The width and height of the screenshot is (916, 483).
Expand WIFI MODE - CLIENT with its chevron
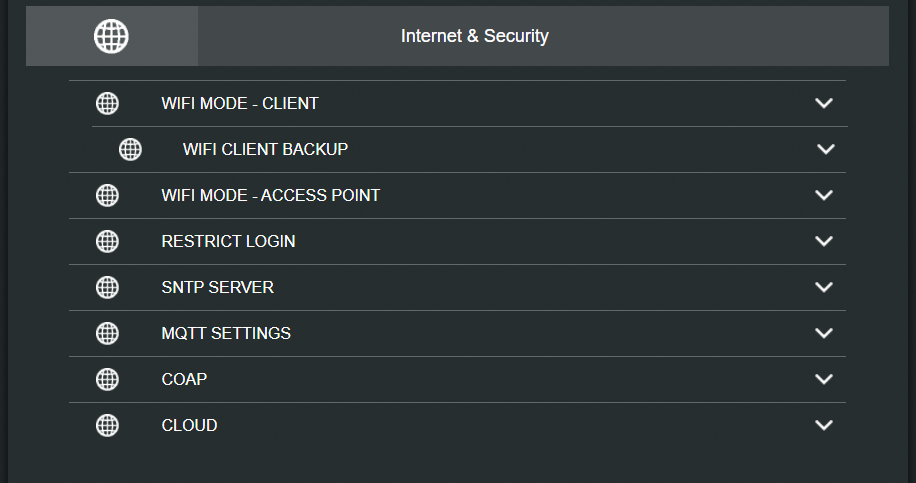tap(824, 103)
